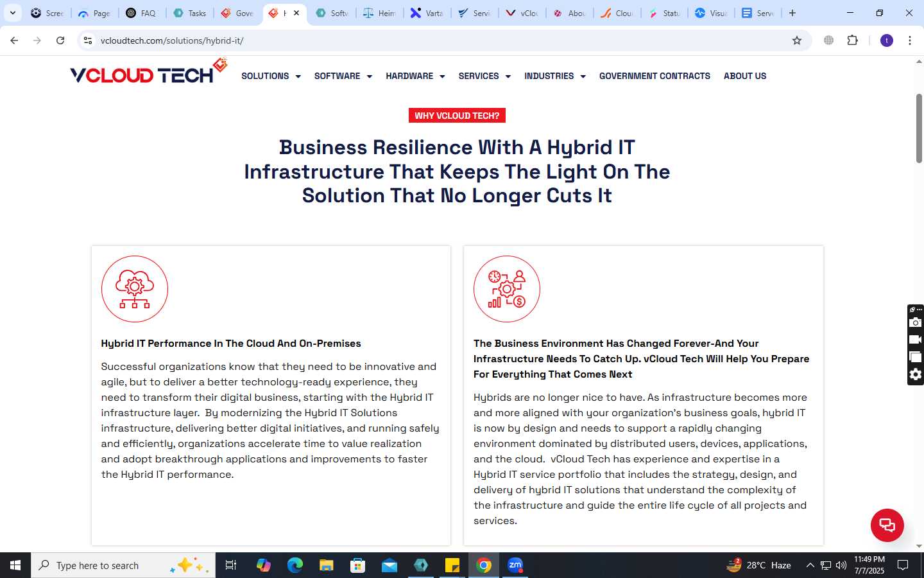Launch Microsoft Edge from the taskbar
The height and width of the screenshot is (578, 924).
295,565
